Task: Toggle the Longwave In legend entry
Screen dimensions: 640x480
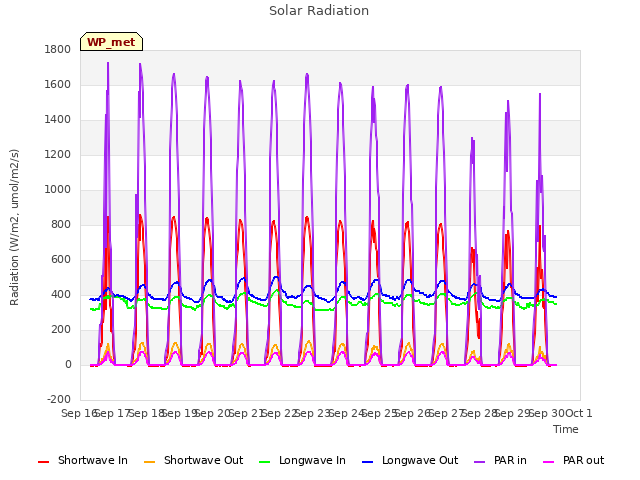Action: (302, 460)
